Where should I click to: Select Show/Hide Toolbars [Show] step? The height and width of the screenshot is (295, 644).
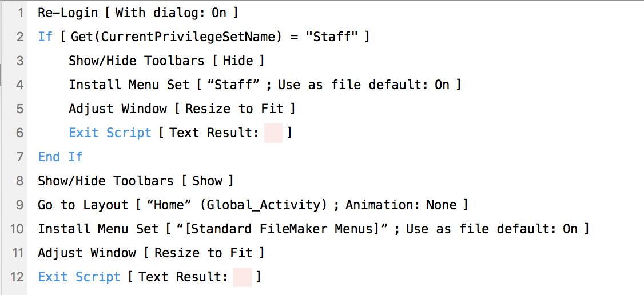(x=105, y=181)
